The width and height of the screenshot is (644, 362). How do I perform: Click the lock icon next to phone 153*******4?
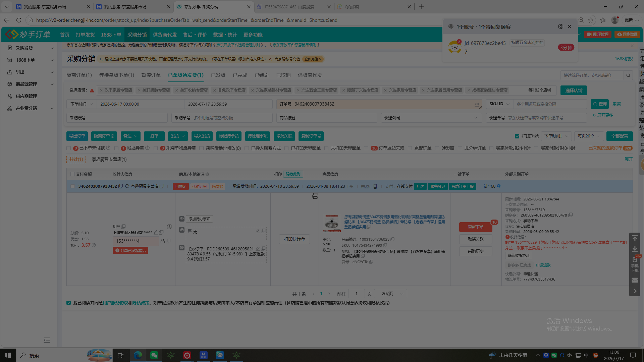[x=163, y=241]
